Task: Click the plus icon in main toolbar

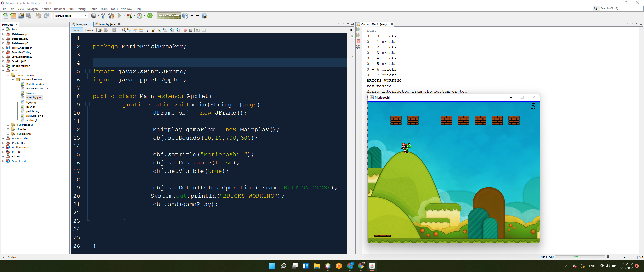Action: click(x=198, y=16)
